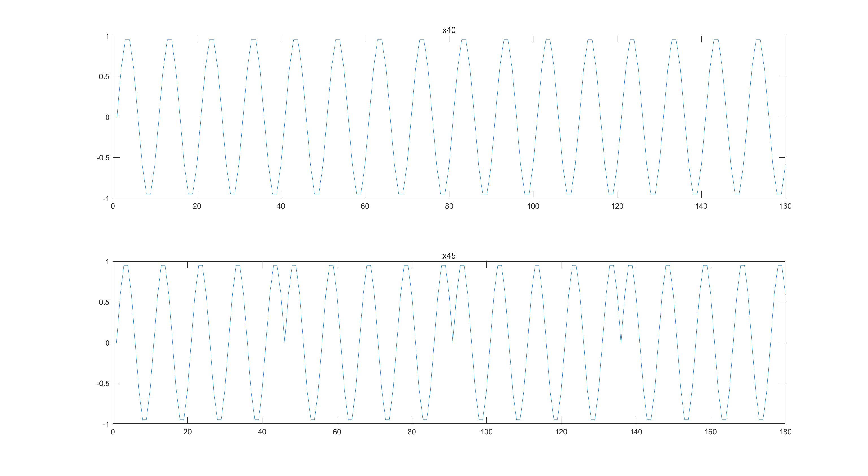
Task: Select x-axis label 60 under the x45 plot
Action: point(337,432)
